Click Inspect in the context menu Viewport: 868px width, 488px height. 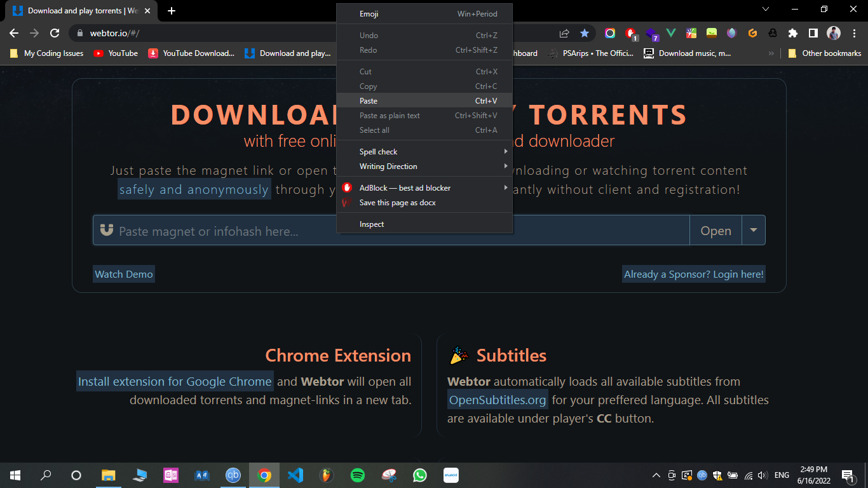(424, 224)
